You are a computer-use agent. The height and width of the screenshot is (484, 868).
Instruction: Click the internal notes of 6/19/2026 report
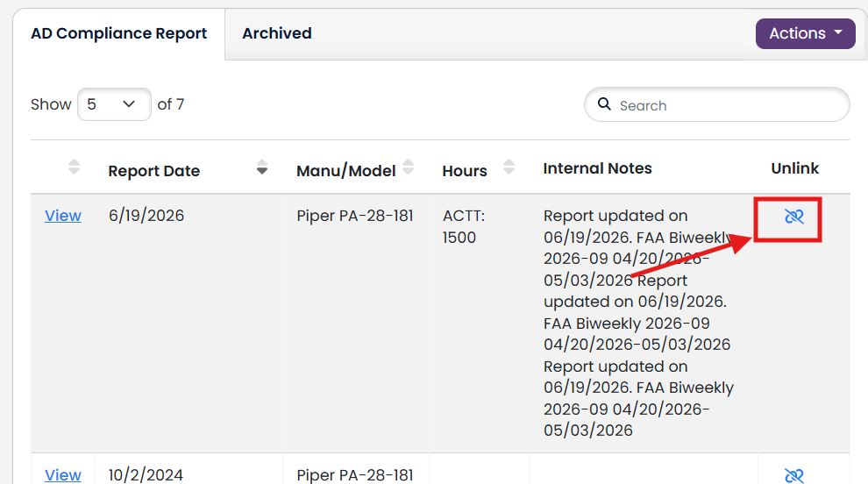click(x=638, y=323)
